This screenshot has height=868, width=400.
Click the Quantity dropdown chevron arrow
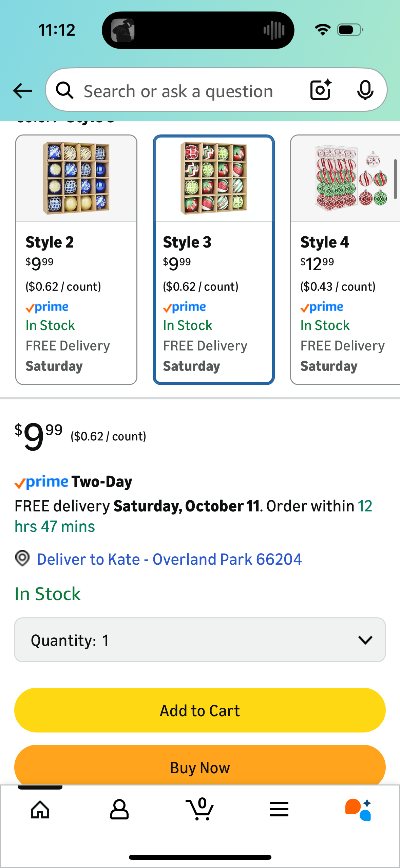pyautogui.click(x=365, y=640)
